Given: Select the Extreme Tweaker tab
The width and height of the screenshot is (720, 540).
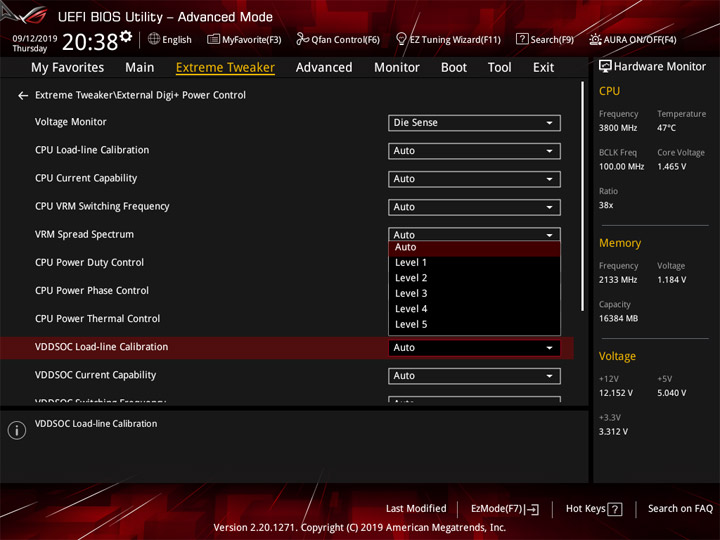Looking at the screenshot, I should (x=225, y=68).
